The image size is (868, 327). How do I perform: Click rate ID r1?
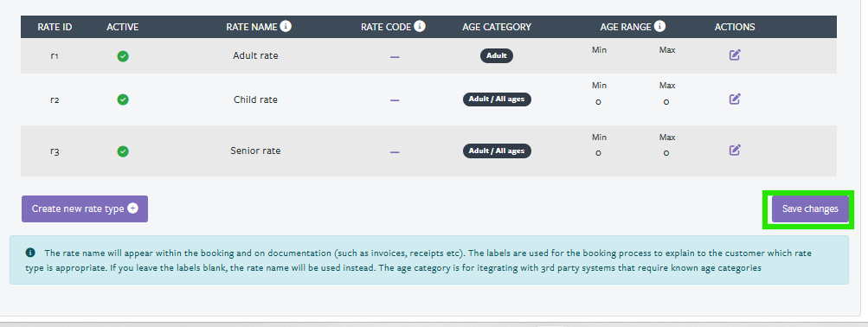[x=55, y=55]
